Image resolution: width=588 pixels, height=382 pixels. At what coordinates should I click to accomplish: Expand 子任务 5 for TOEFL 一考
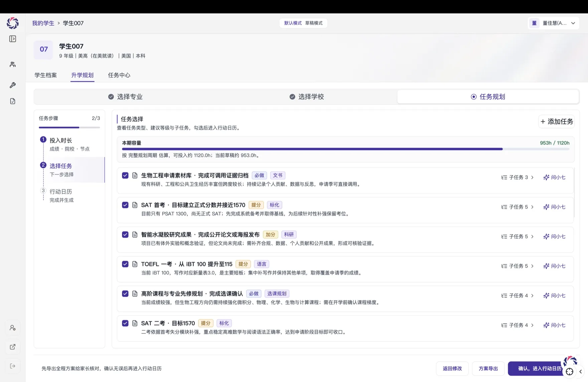(518, 266)
